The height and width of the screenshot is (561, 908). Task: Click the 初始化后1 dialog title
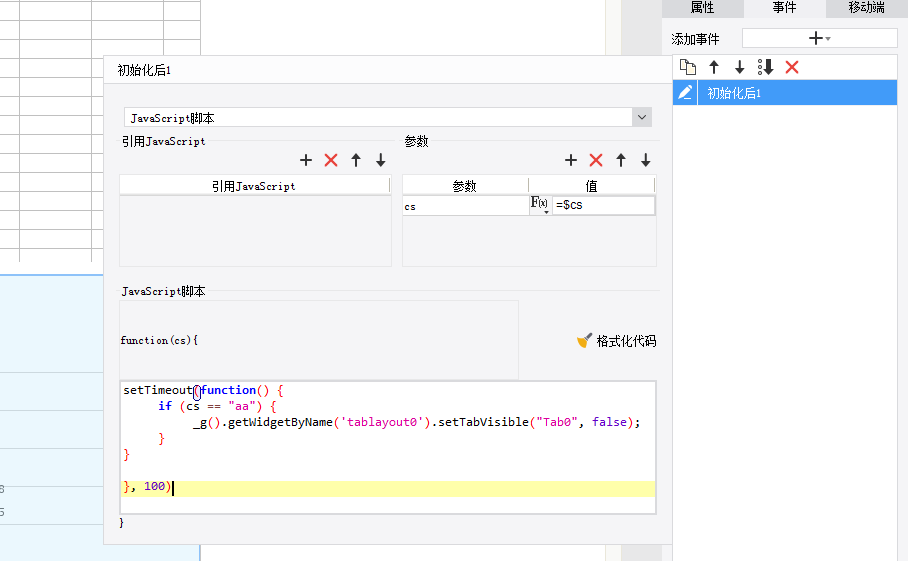click(x=144, y=70)
